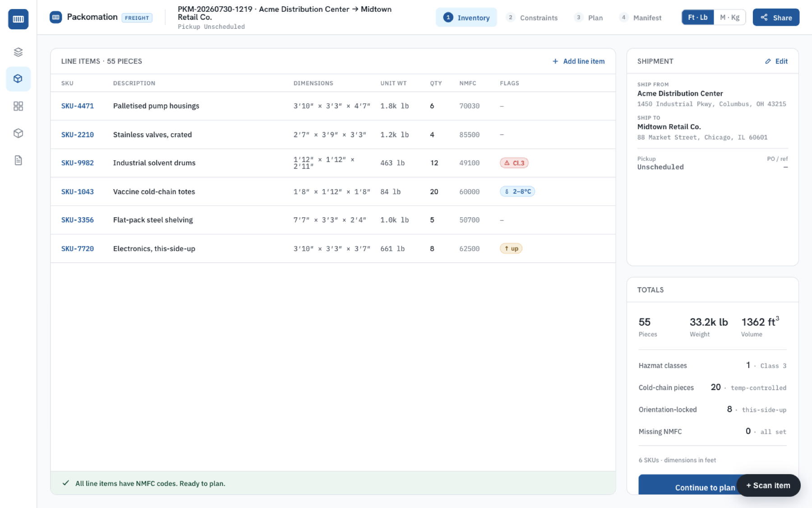The height and width of the screenshot is (508, 812).
Task: Click the Scan item floating button
Action: [768, 485]
